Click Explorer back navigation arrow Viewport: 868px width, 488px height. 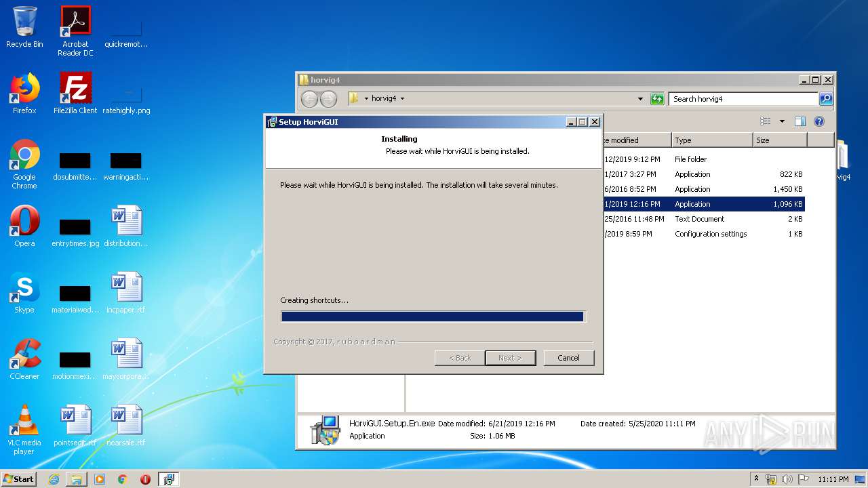click(x=309, y=99)
